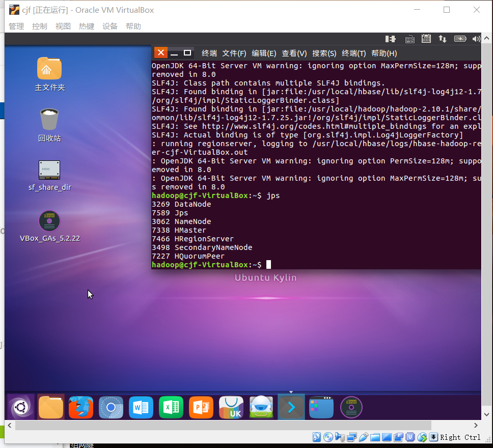Open the 回收站 trash desktop icon
Viewport: 493px width, 448px height.
click(x=49, y=119)
